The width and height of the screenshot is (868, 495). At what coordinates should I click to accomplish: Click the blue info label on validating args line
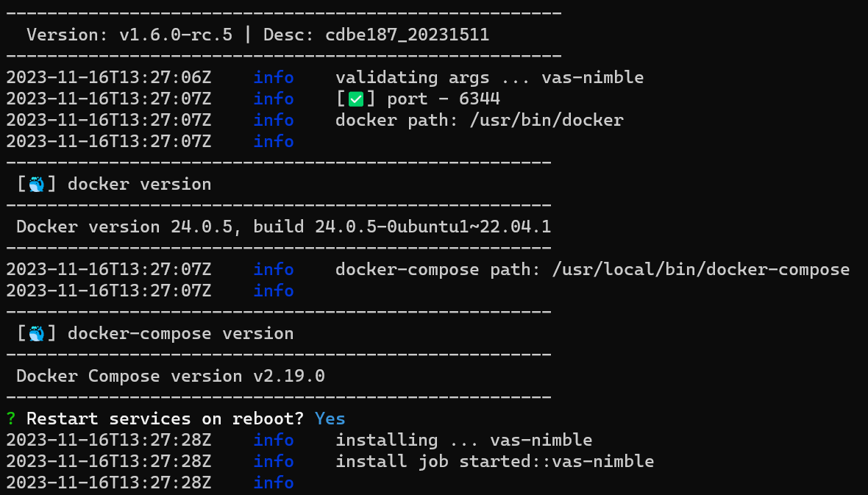tap(274, 77)
